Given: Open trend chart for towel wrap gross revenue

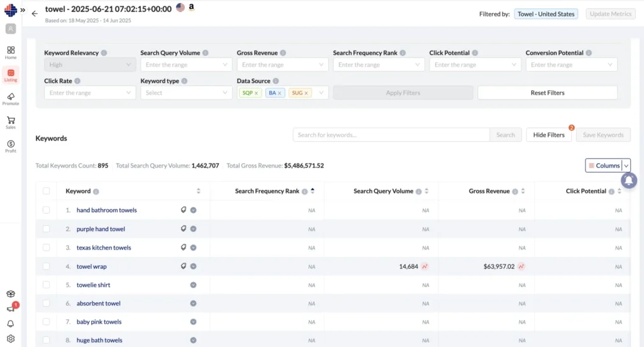Looking at the screenshot, I should pyautogui.click(x=521, y=266).
